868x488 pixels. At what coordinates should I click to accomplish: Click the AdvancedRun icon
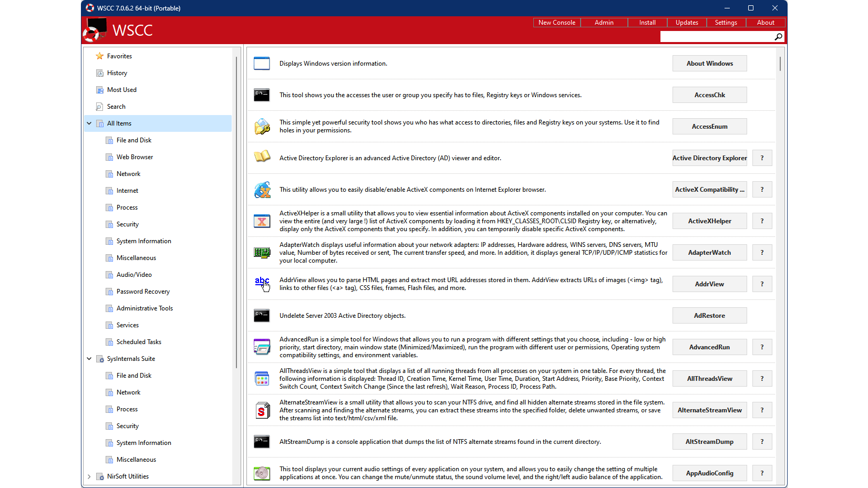pyautogui.click(x=262, y=347)
